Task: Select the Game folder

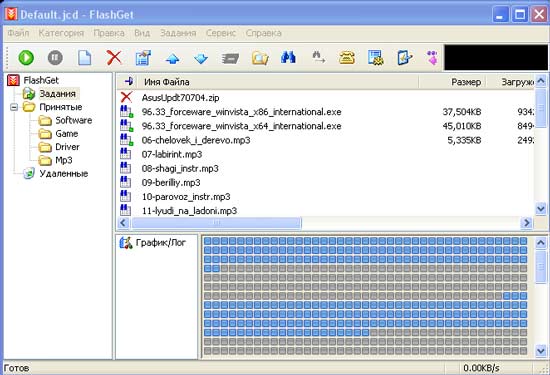Action: 67,134
